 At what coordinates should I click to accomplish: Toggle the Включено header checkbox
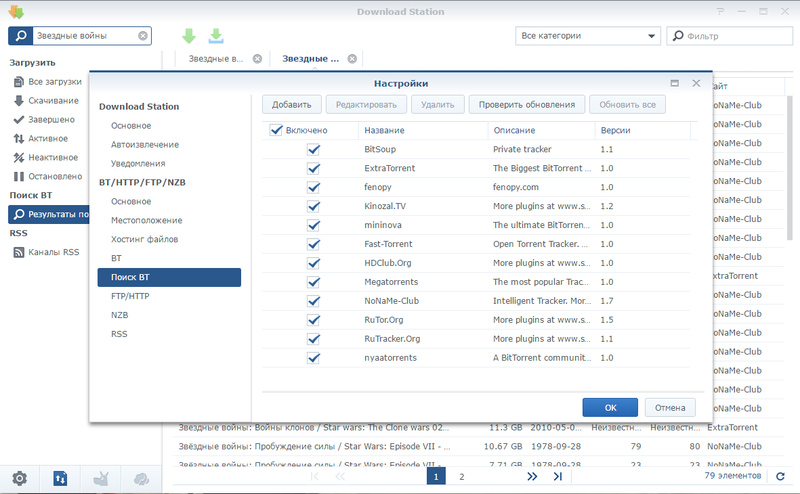coord(276,130)
